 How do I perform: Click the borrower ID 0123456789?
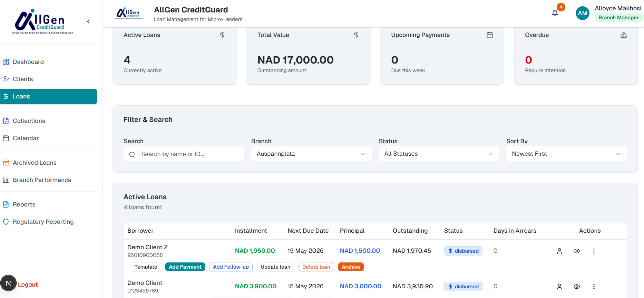click(143, 291)
